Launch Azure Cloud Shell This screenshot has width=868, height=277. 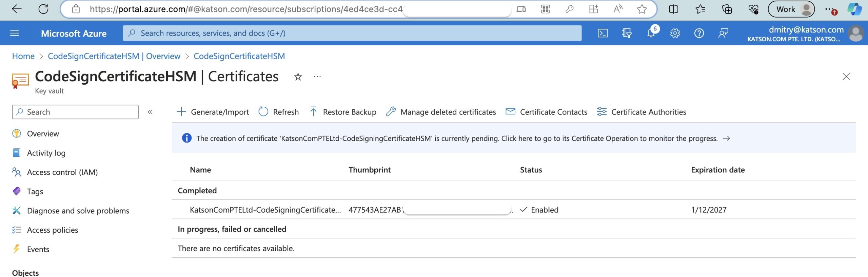click(x=603, y=33)
